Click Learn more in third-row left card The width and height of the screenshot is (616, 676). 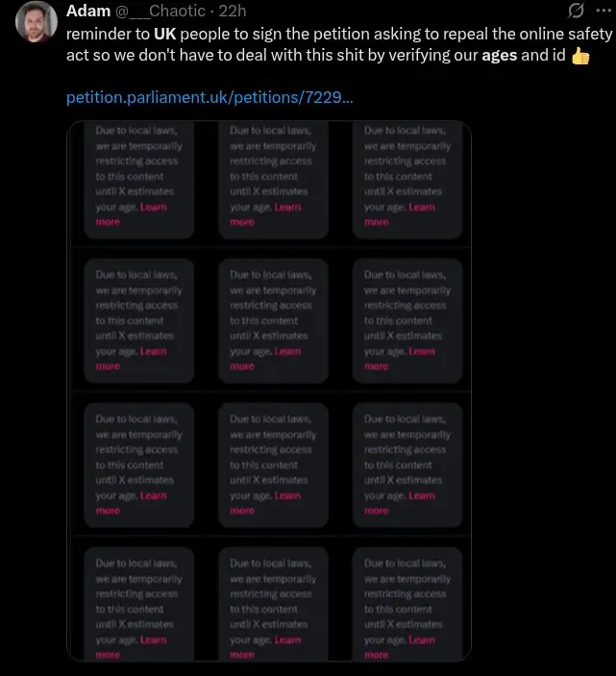coord(154,495)
